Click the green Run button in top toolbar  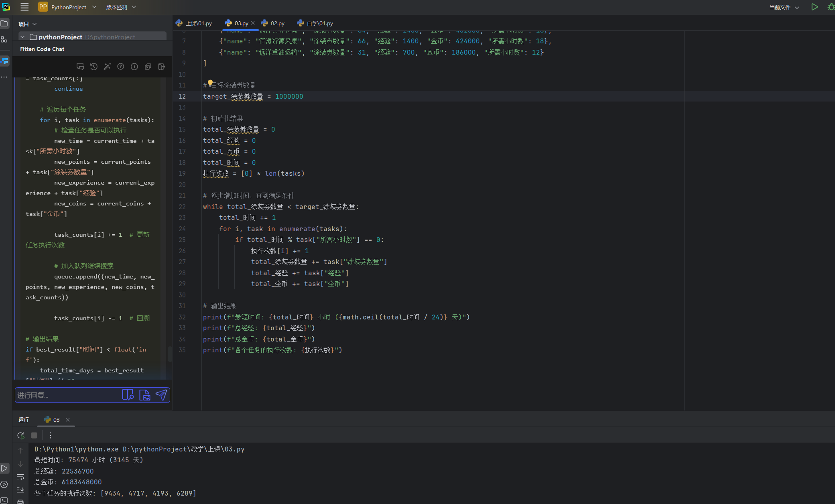pos(814,7)
